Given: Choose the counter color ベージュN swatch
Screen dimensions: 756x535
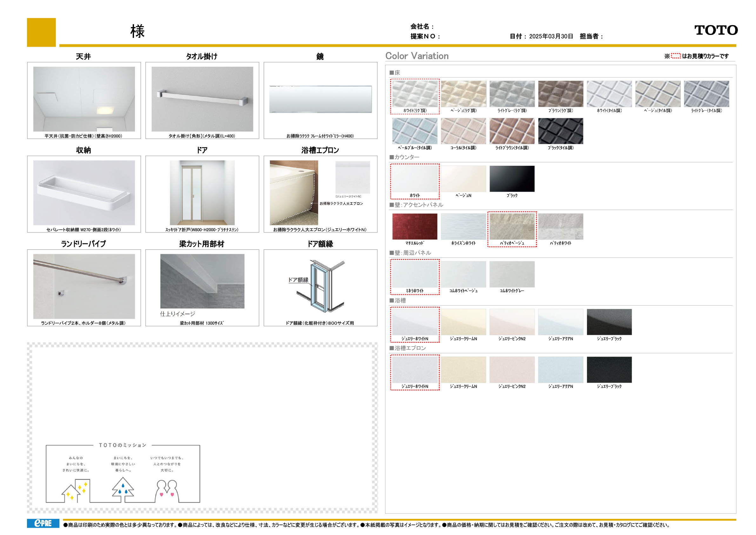Looking at the screenshot, I should (x=463, y=179).
